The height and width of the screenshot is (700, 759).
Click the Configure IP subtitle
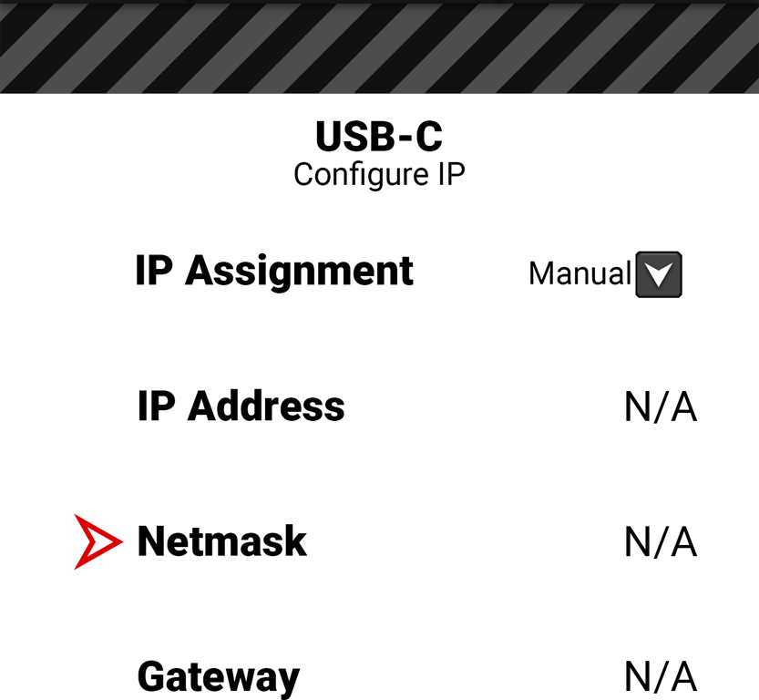[x=379, y=174]
